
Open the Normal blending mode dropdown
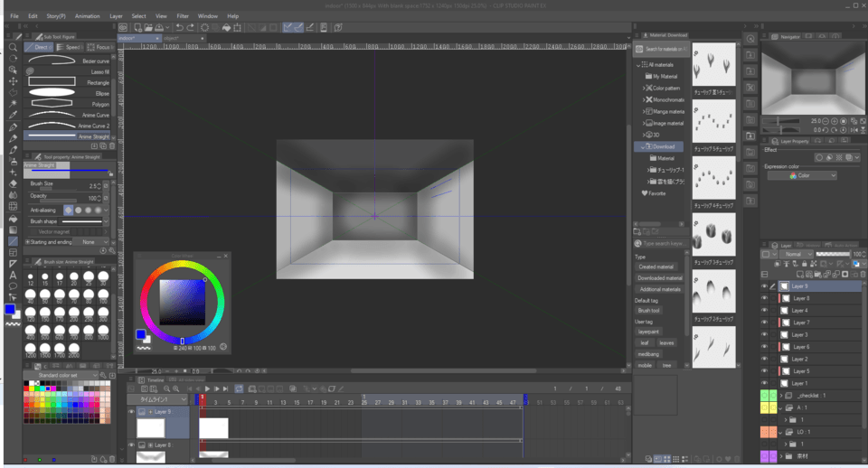(796, 254)
